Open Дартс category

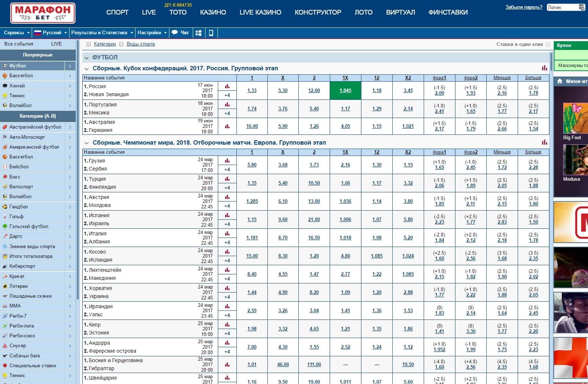pyautogui.click(x=38, y=236)
